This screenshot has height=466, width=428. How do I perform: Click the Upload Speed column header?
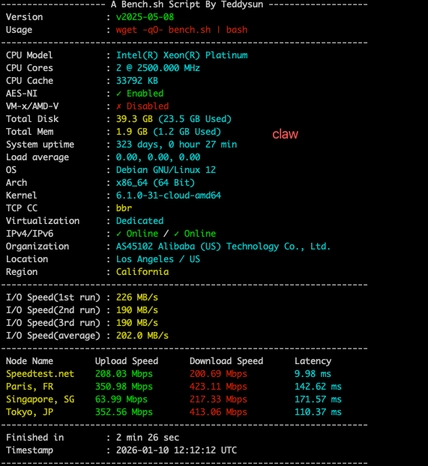tap(127, 361)
